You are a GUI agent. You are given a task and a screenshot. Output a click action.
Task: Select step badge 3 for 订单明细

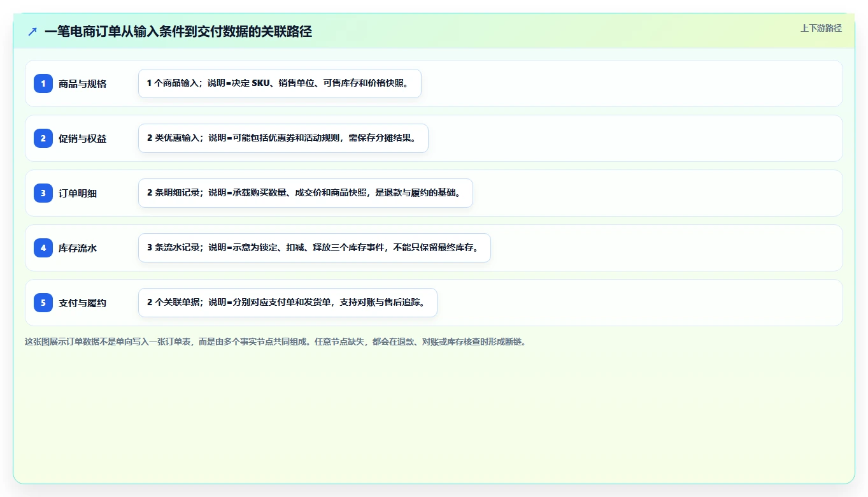(43, 193)
